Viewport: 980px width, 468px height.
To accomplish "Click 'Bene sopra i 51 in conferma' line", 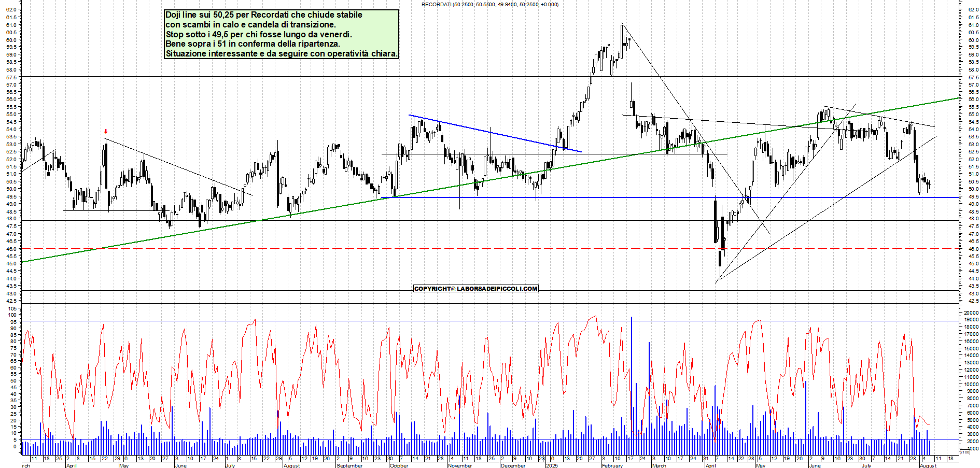I will tap(253, 44).
